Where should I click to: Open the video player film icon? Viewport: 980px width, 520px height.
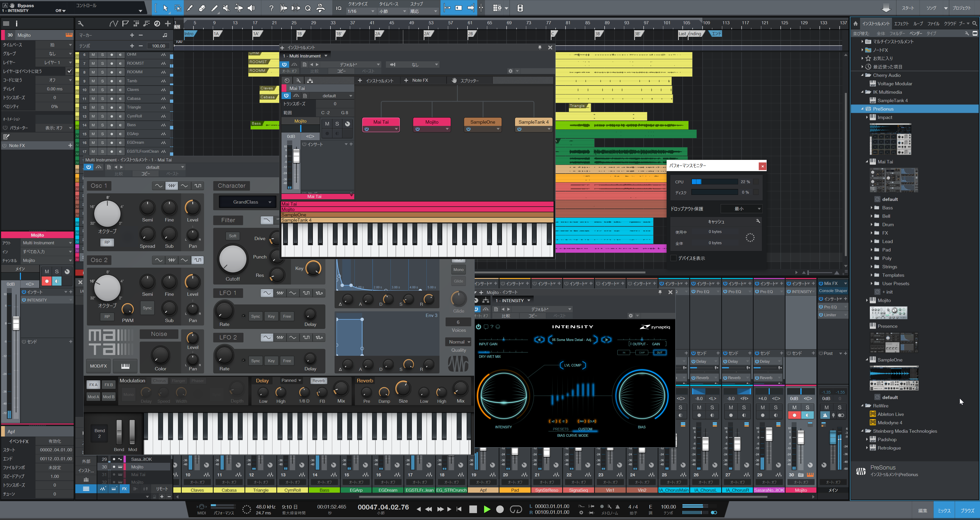tap(520, 8)
